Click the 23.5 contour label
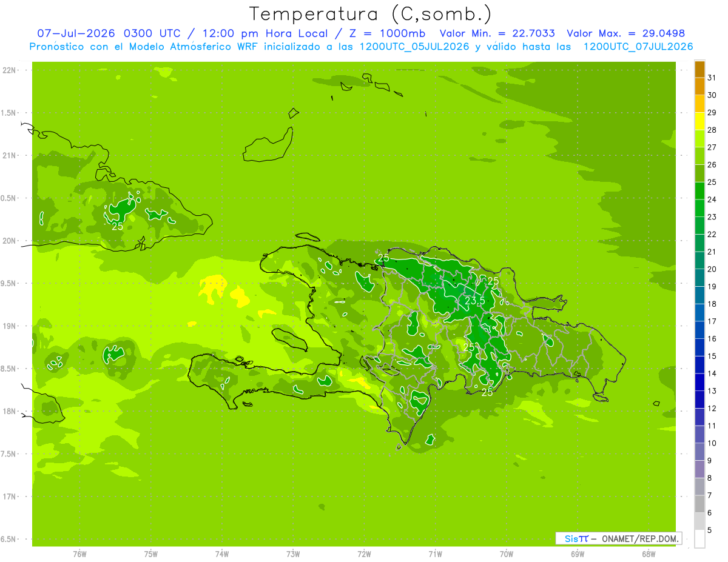 point(475,300)
